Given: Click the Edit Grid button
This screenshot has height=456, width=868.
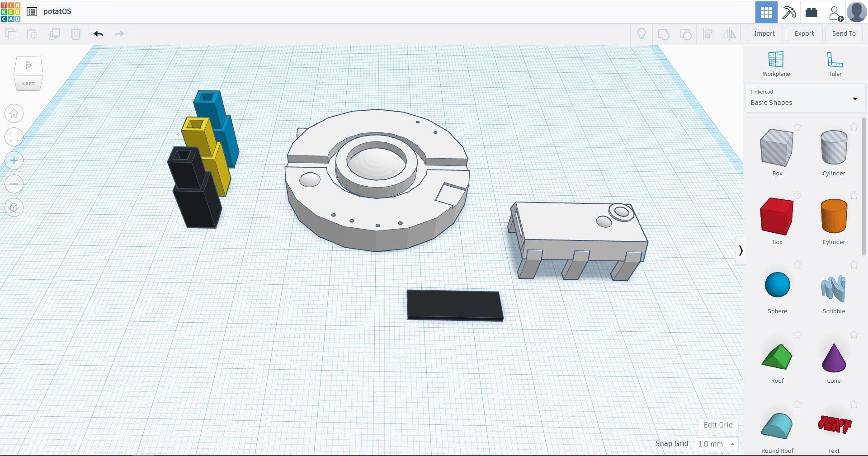Looking at the screenshot, I should coord(718,425).
